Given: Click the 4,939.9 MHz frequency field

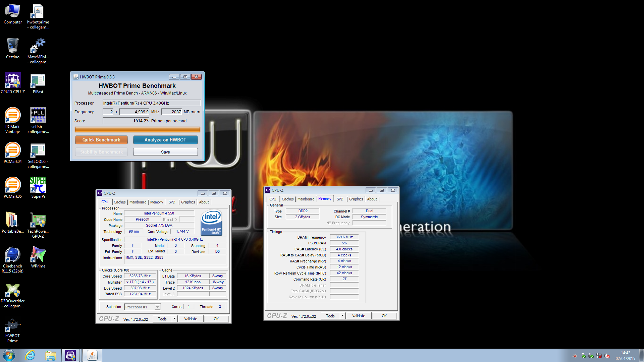Looking at the screenshot, I should pyautogui.click(x=134, y=112).
